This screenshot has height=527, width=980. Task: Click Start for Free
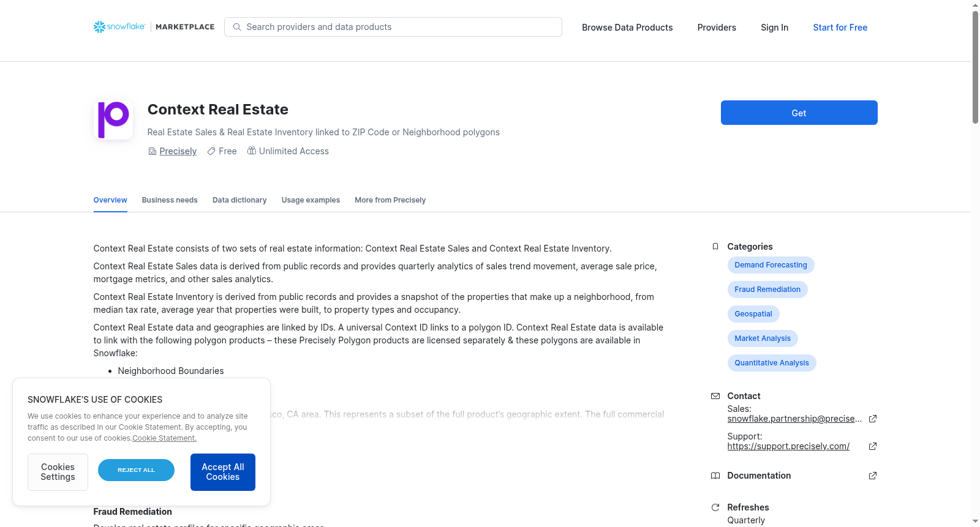840,28
